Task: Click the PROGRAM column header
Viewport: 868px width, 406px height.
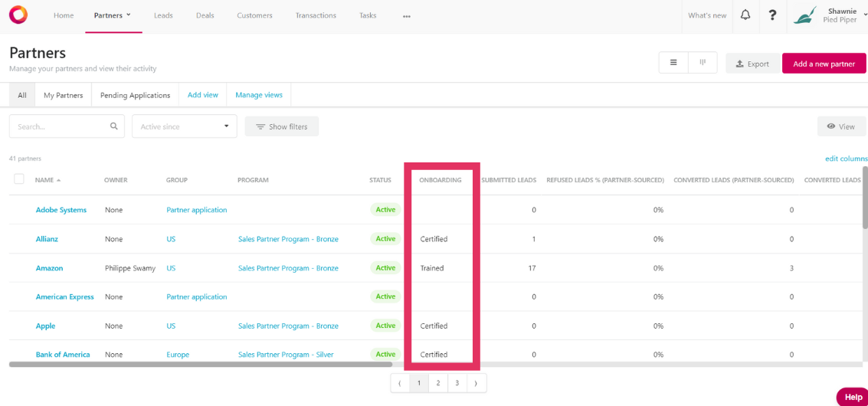Action: tap(253, 180)
